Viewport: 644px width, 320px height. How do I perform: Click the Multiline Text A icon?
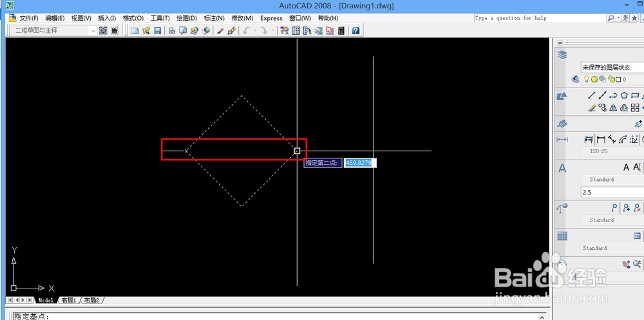[x=626, y=167]
